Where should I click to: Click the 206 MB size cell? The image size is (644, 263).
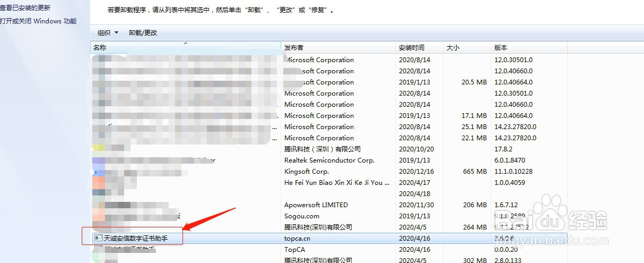(x=475, y=205)
